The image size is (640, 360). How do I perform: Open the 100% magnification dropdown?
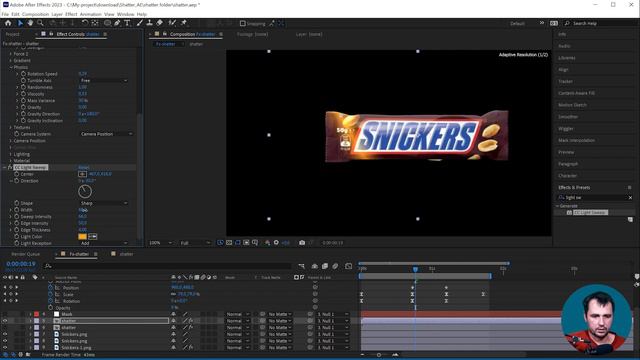[160, 243]
